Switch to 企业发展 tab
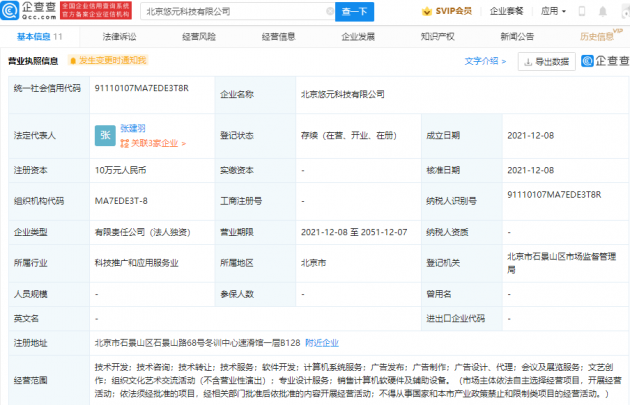The height and width of the screenshot is (405, 630). [x=358, y=37]
